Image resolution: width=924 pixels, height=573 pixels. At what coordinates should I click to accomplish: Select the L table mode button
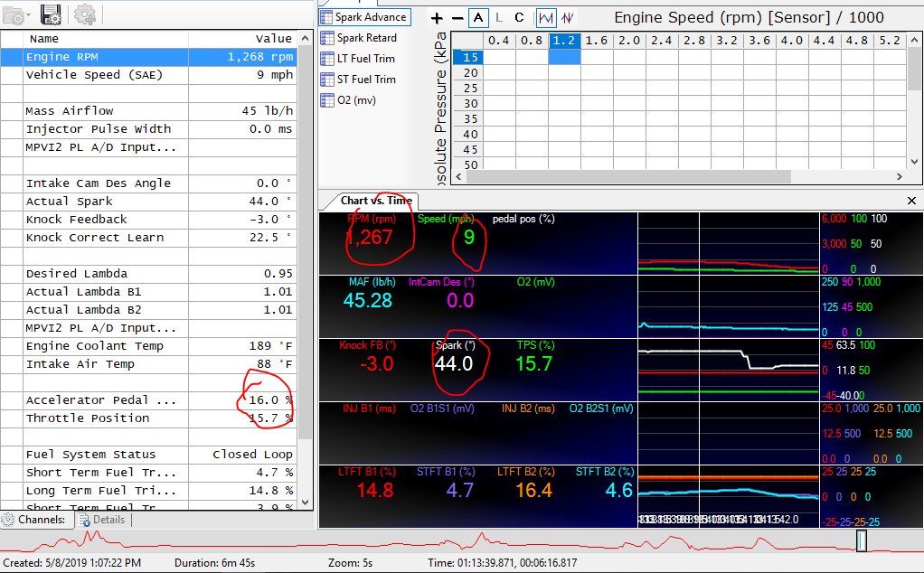pyautogui.click(x=499, y=18)
